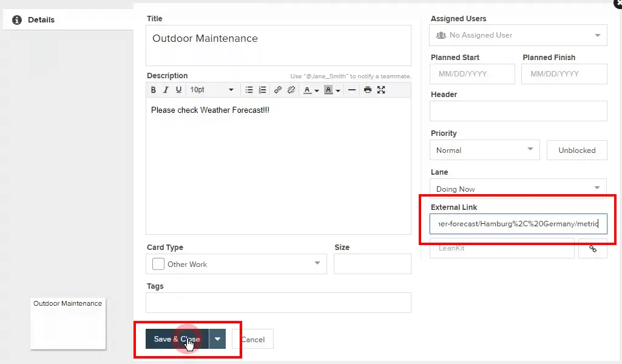Open the text color picker arrow

click(317, 90)
